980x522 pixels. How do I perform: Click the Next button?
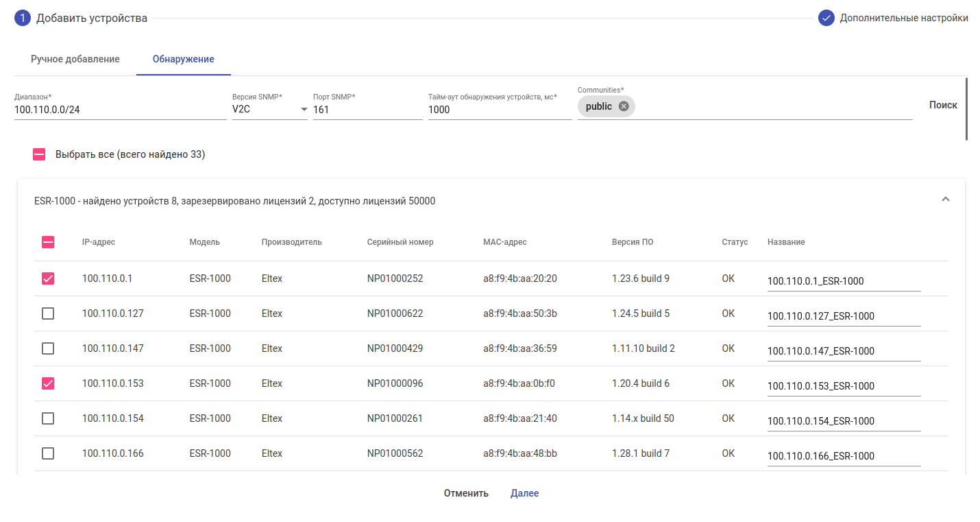click(524, 493)
